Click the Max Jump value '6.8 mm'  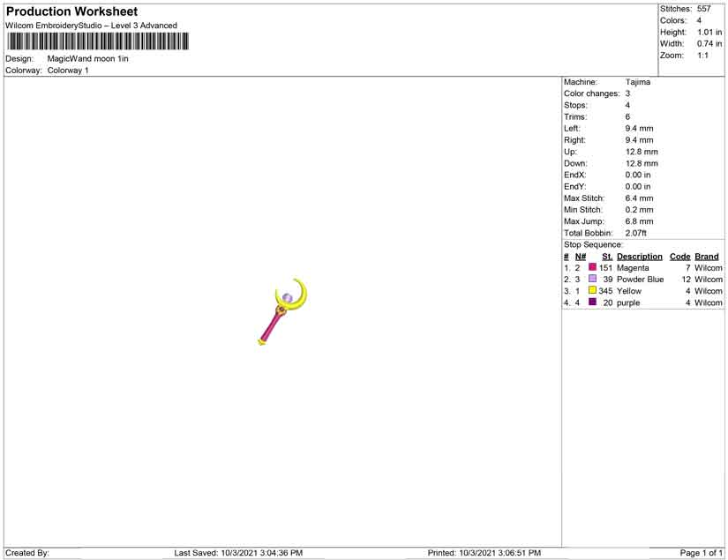pos(639,221)
